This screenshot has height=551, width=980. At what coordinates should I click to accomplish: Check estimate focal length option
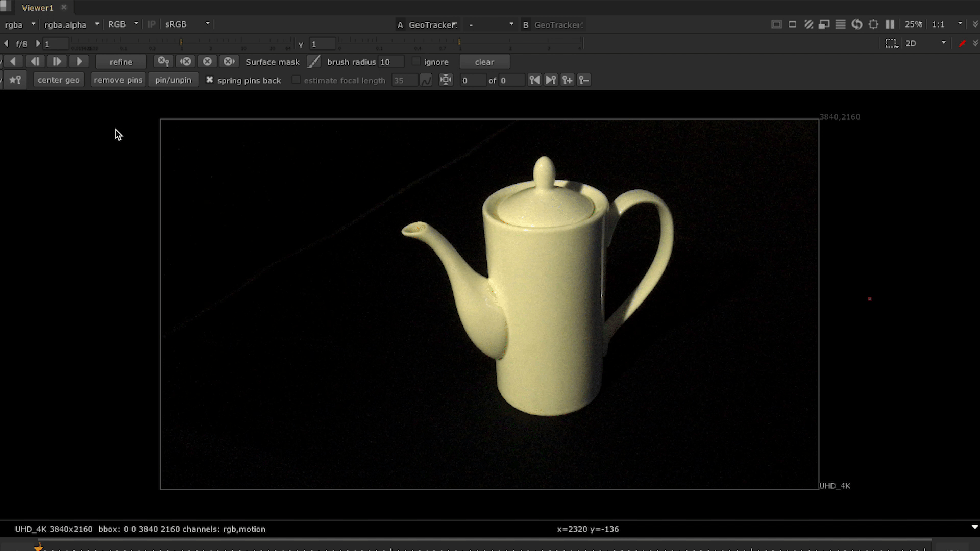[296, 80]
